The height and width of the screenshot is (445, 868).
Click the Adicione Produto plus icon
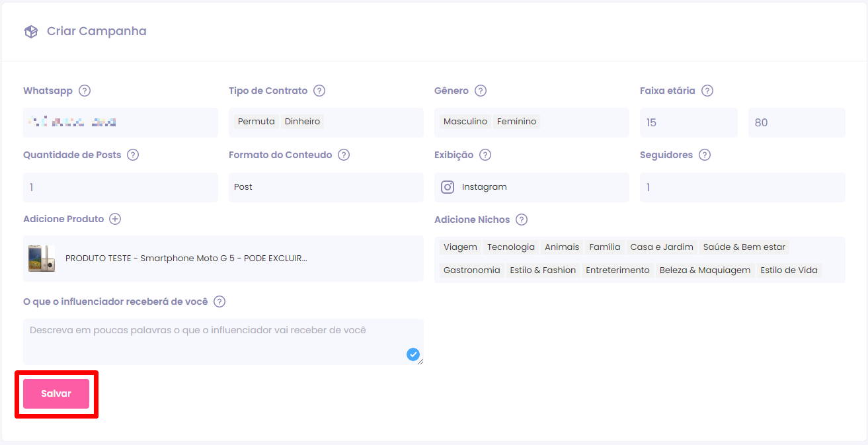point(115,219)
